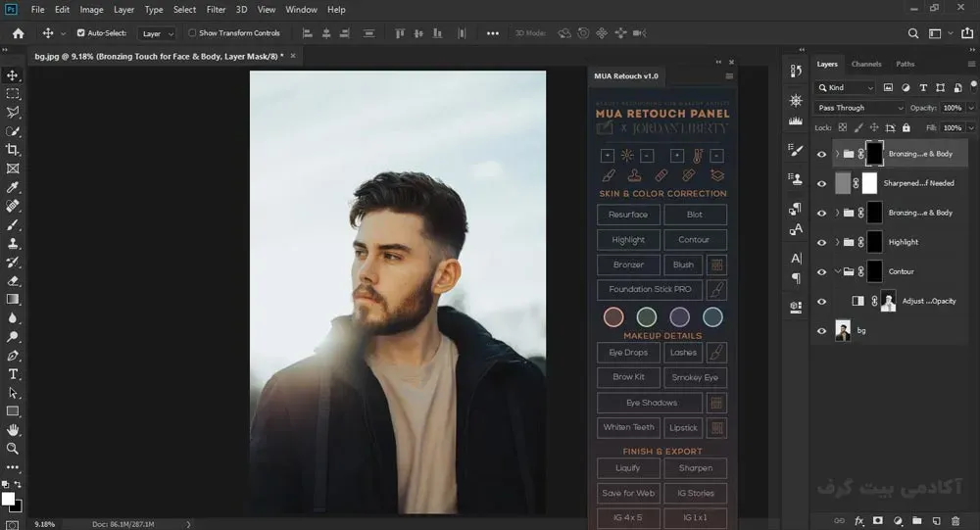Viewport: 980px width, 530px height.
Task: Delete layer with trash icon
Action: (x=955, y=520)
